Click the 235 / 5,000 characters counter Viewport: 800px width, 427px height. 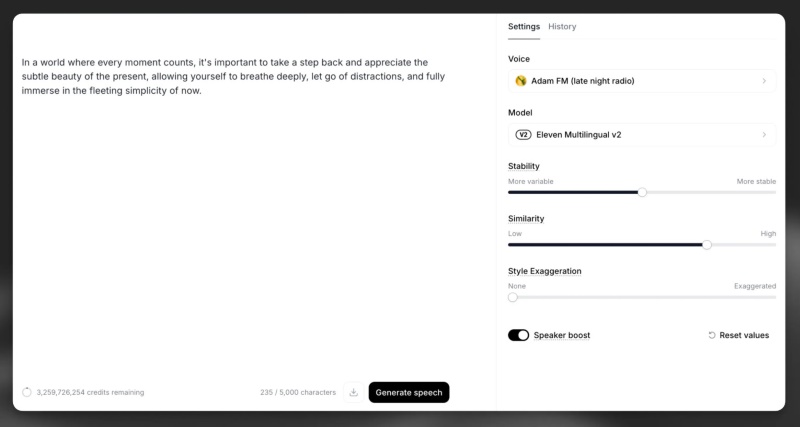[x=298, y=392]
